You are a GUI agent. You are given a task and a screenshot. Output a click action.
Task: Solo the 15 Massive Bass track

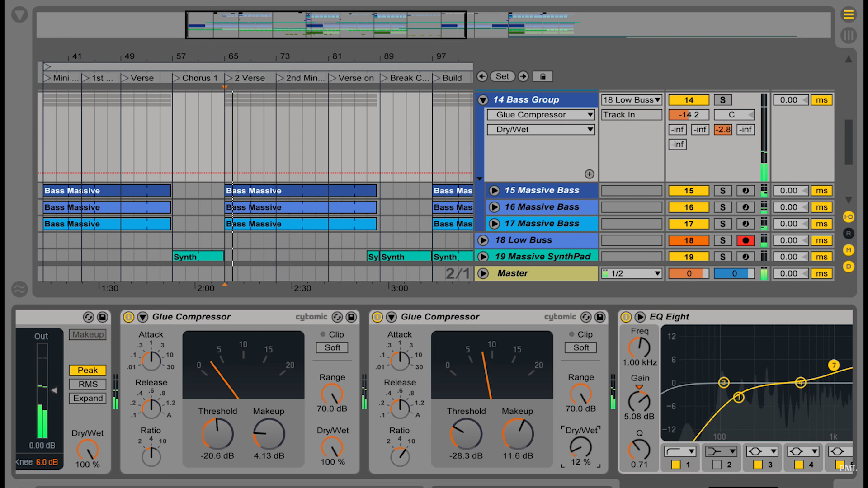tap(722, 191)
